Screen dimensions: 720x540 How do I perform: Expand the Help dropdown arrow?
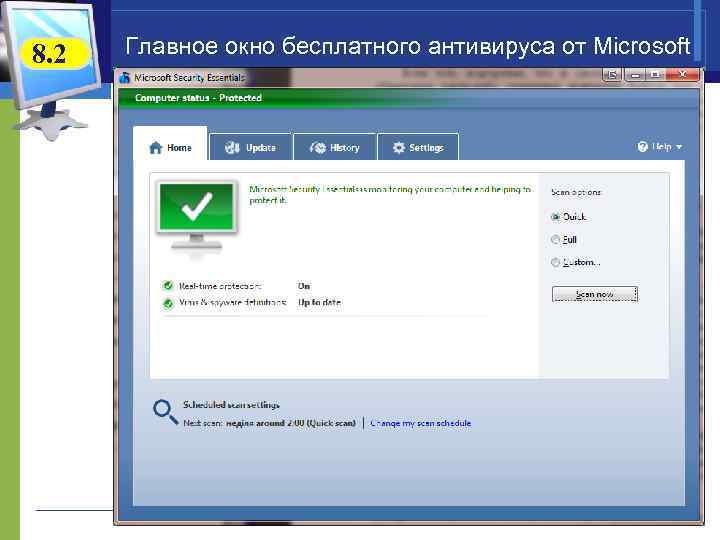pos(679,147)
